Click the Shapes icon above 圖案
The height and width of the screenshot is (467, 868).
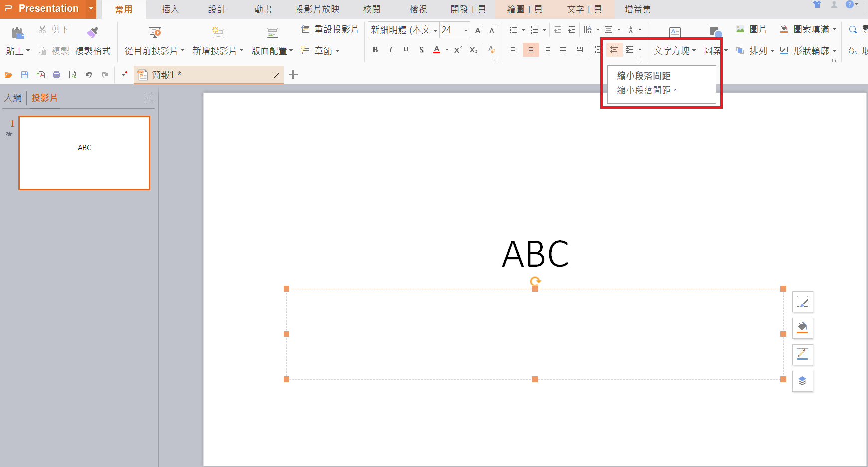[x=716, y=33]
